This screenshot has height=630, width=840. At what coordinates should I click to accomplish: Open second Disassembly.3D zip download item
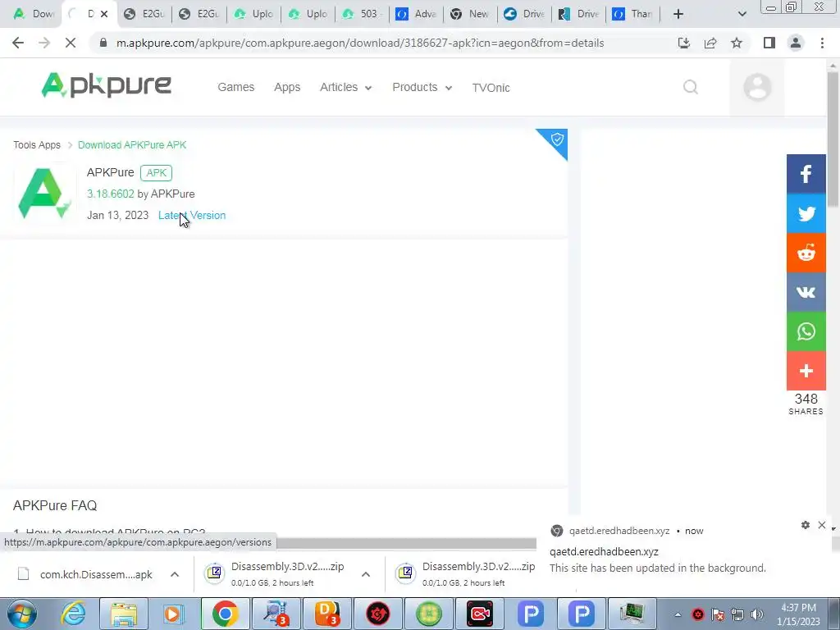tap(465, 574)
